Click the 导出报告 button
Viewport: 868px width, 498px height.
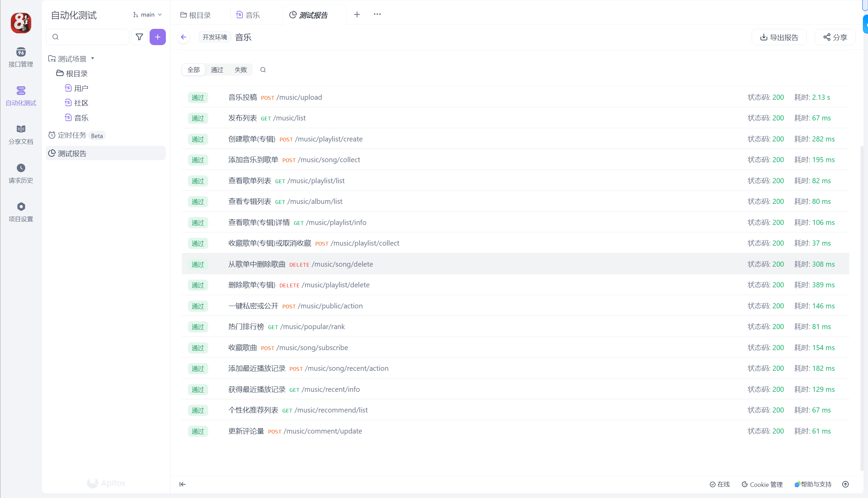point(779,37)
